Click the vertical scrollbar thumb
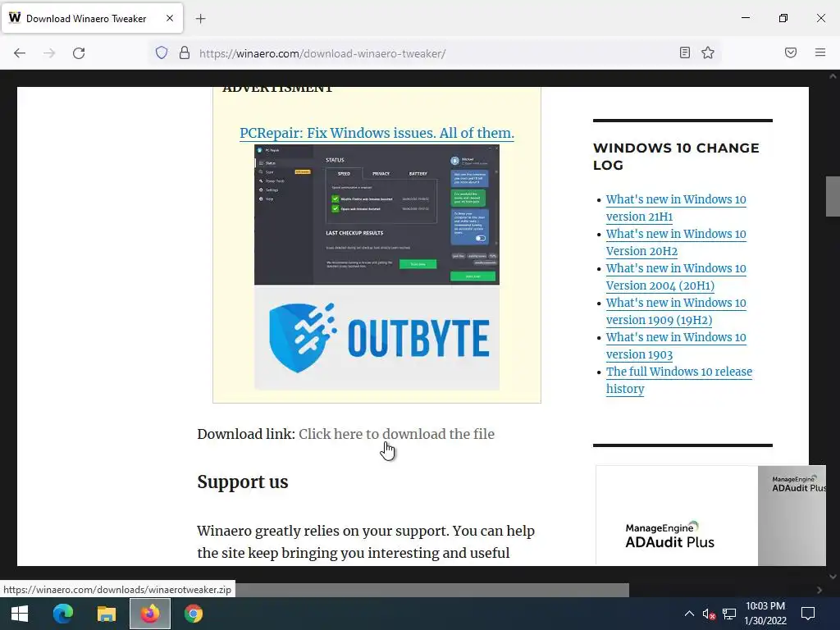840x630 pixels. click(x=833, y=196)
